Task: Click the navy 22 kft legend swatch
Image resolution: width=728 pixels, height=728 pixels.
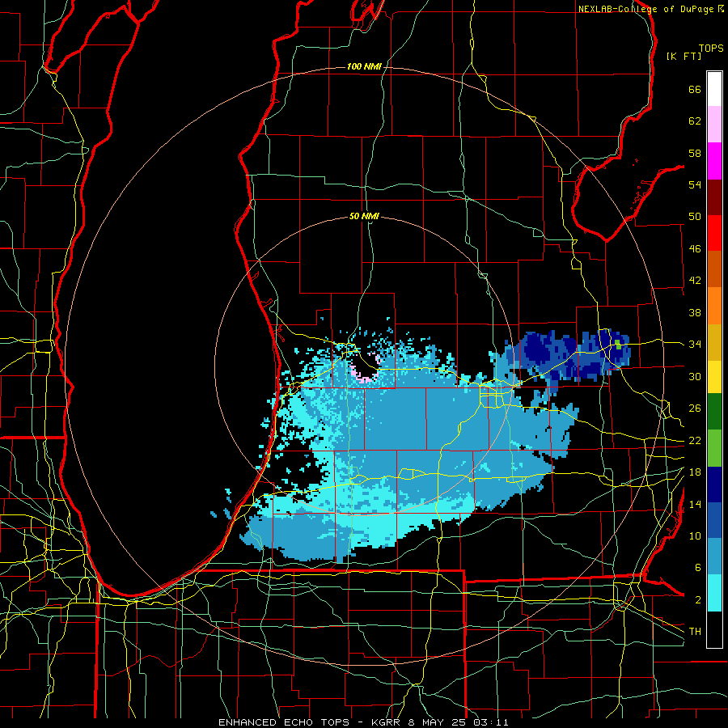Action: [714, 485]
